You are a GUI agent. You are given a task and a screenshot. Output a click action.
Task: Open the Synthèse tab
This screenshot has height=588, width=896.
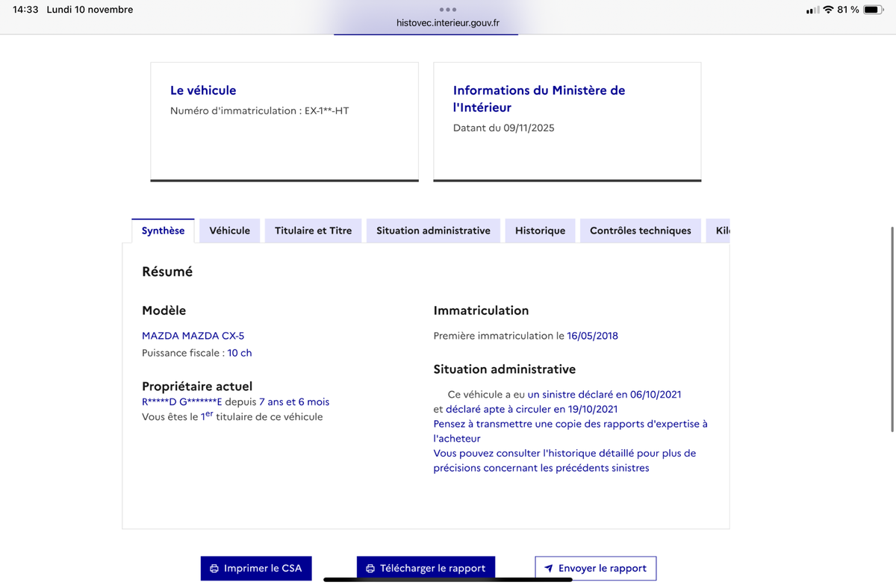click(x=163, y=231)
